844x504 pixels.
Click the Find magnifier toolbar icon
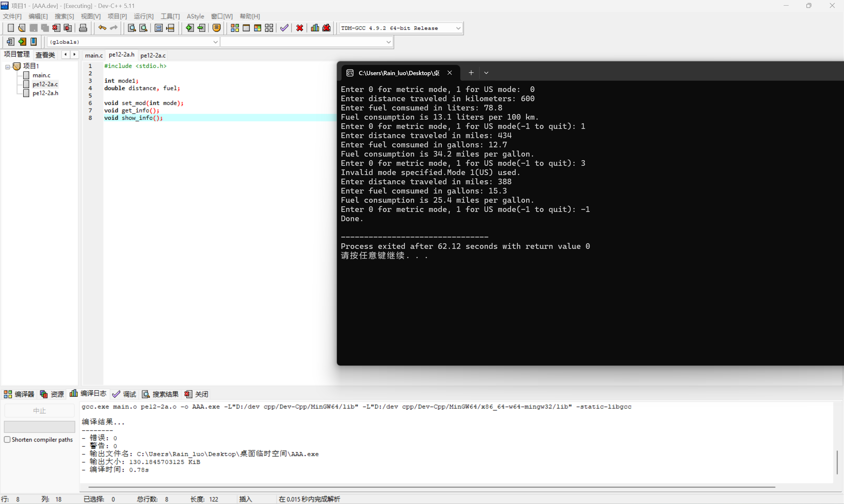(132, 28)
